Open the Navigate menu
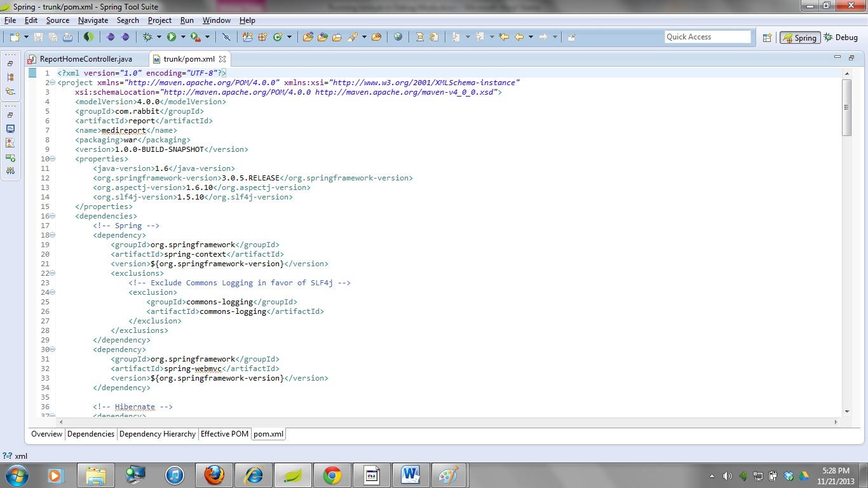The width and height of the screenshot is (868, 488). (x=93, y=20)
